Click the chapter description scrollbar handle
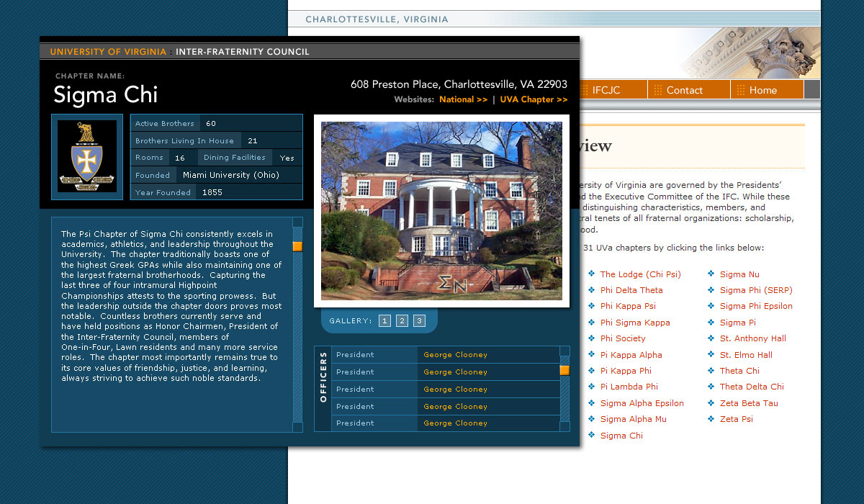 click(297, 246)
